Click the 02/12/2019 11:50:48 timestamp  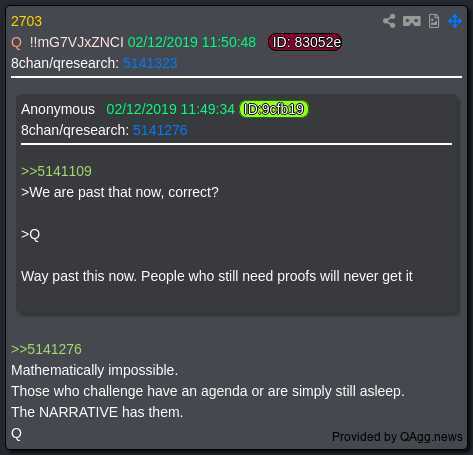tap(192, 42)
